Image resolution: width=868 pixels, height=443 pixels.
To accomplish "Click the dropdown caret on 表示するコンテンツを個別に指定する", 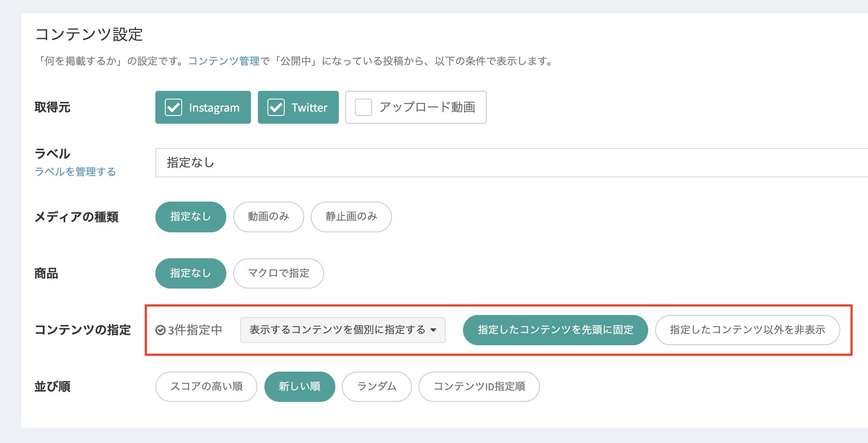I will pyautogui.click(x=433, y=330).
